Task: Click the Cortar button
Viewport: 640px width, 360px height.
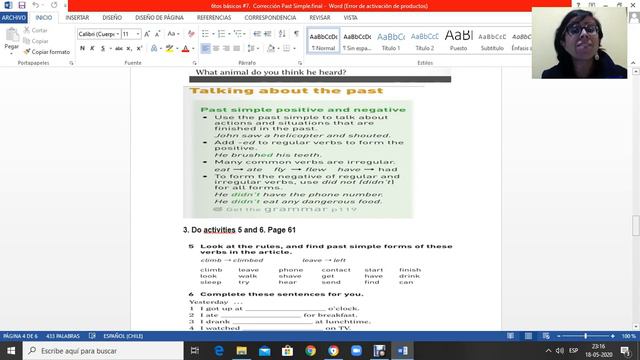Action: 36,30
